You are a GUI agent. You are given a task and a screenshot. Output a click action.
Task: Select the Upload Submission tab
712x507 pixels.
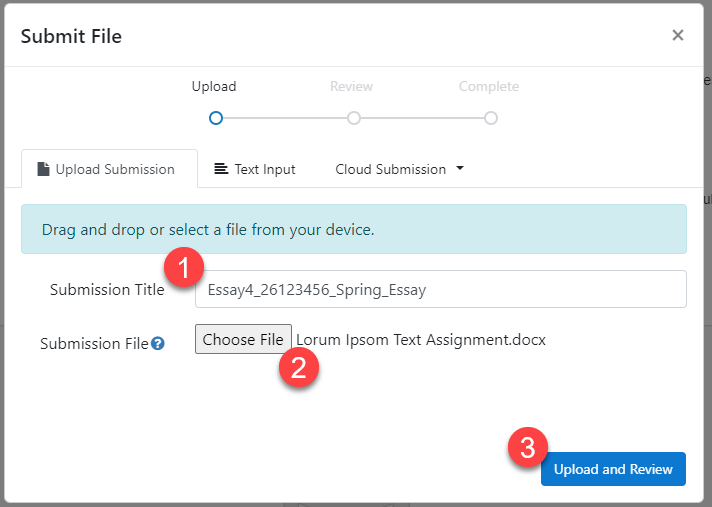coord(105,169)
